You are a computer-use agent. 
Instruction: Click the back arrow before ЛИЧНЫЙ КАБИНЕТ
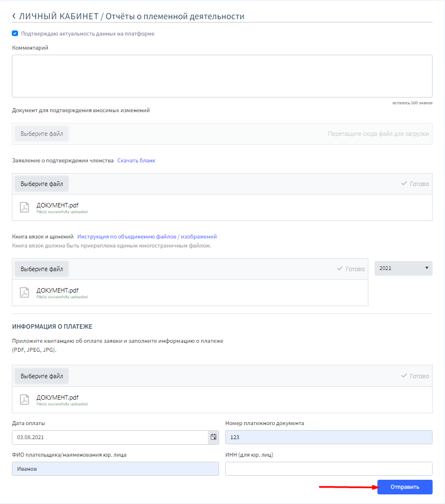[x=14, y=16]
